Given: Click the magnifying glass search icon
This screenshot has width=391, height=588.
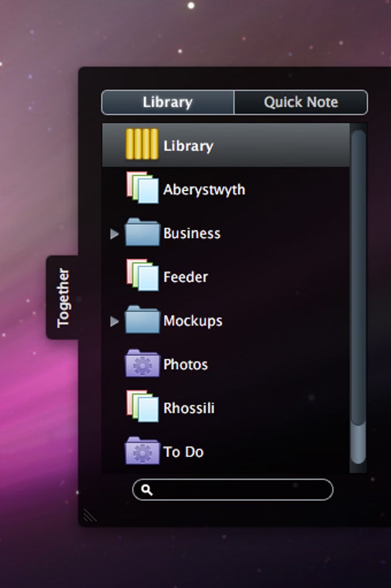Looking at the screenshot, I should coord(147,490).
